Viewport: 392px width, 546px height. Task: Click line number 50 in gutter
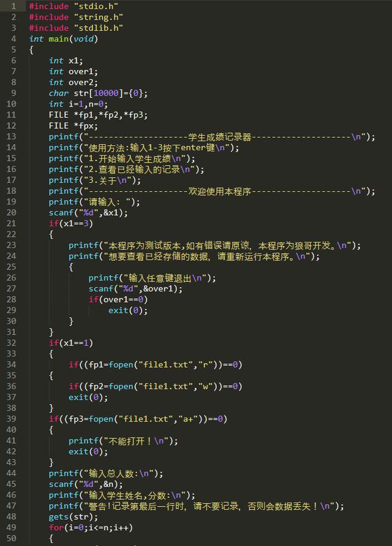[x=11, y=538]
